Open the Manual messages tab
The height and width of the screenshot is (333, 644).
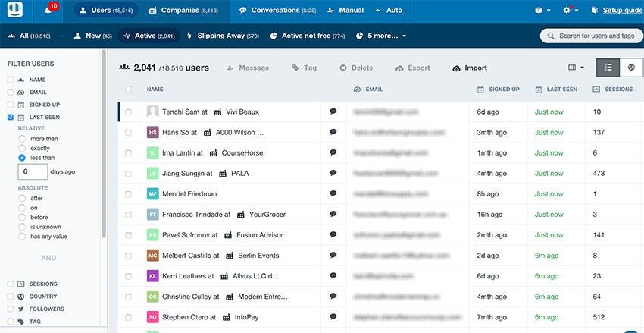point(345,11)
